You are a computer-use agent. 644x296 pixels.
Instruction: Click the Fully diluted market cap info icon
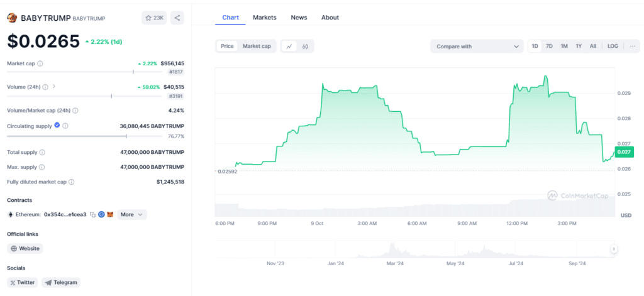tap(72, 182)
